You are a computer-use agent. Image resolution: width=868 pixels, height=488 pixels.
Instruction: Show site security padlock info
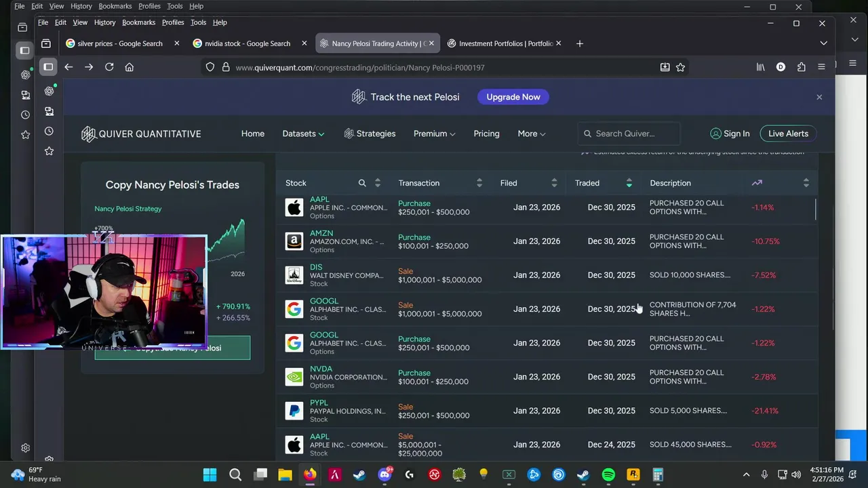click(226, 67)
